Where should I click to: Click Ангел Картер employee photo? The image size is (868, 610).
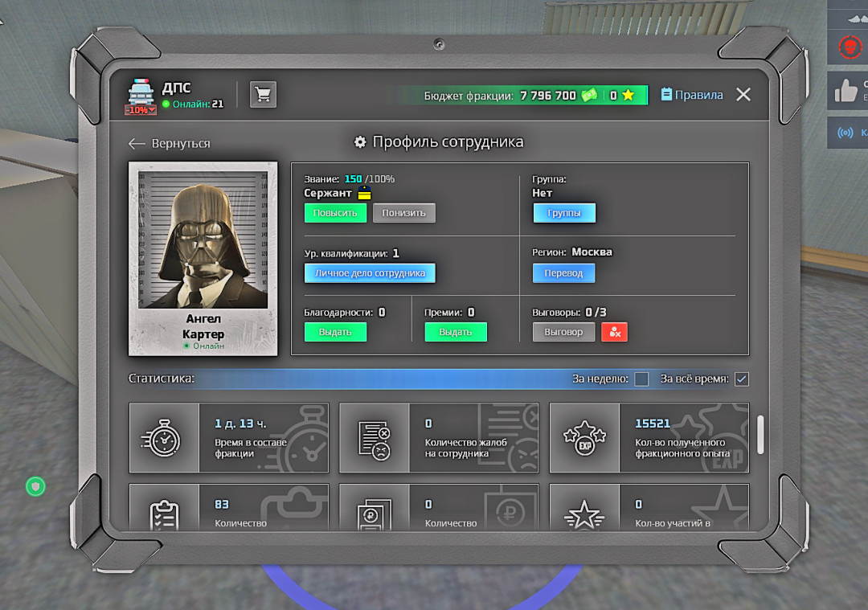203,239
